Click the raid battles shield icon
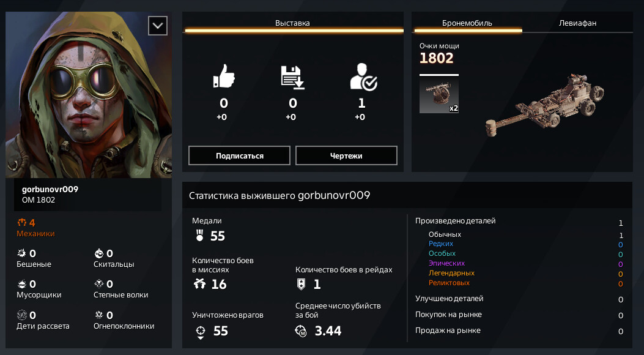Viewport: 644px width, 355px height. (x=301, y=284)
